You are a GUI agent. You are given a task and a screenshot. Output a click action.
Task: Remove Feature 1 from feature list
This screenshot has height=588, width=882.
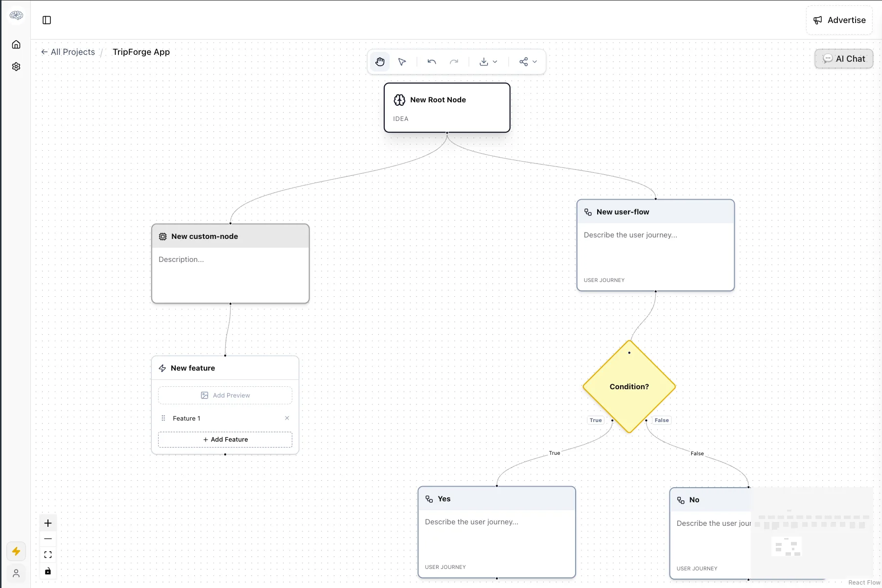[287, 418]
